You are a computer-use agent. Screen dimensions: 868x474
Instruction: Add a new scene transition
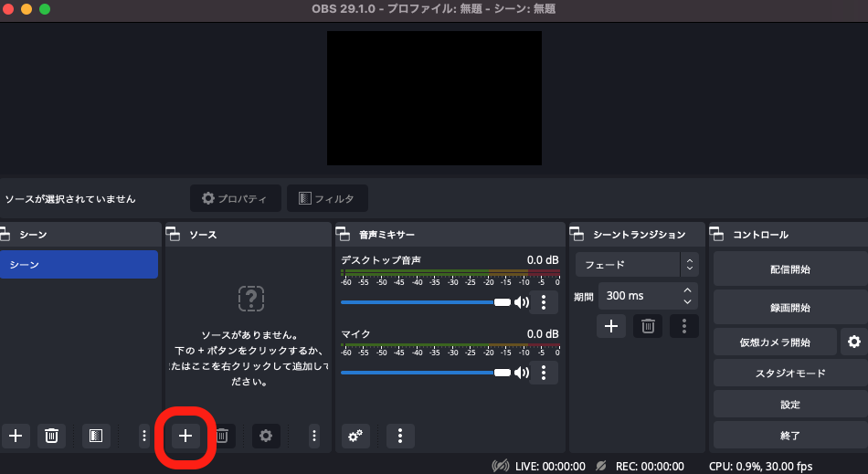coord(611,326)
